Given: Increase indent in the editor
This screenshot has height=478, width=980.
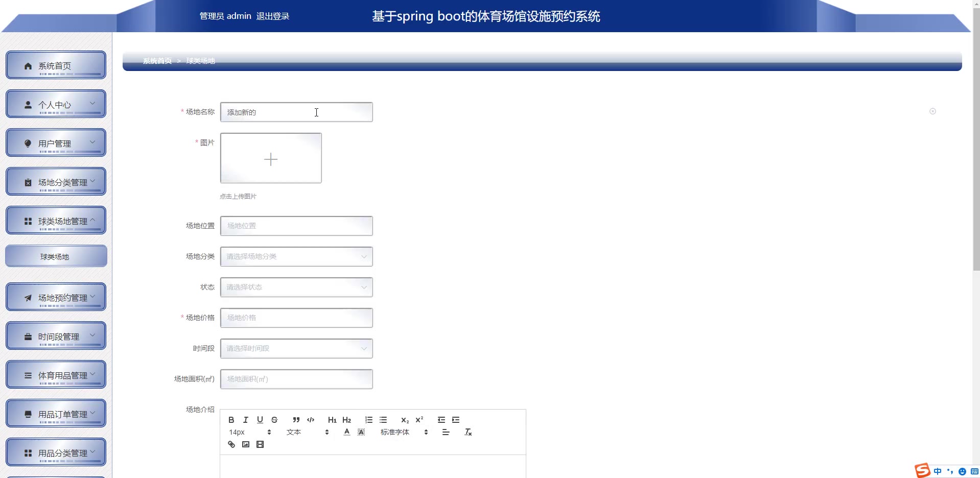Looking at the screenshot, I should click(x=456, y=420).
